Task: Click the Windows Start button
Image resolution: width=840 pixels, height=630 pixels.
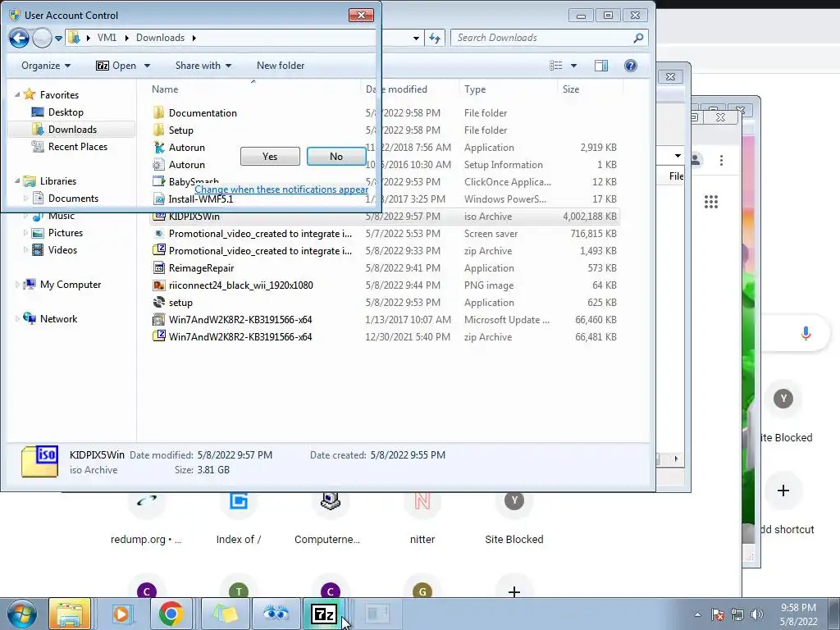Action: (x=21, y=614)
